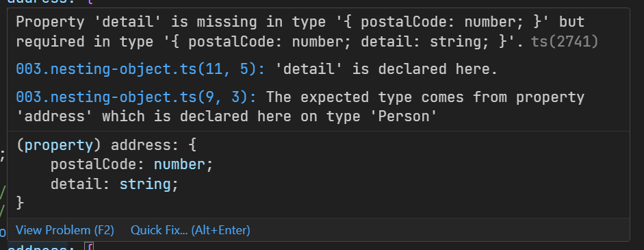The image size is (644, 250).
Task: Click View Problem (F2)
Action: (x=65, y=230)
